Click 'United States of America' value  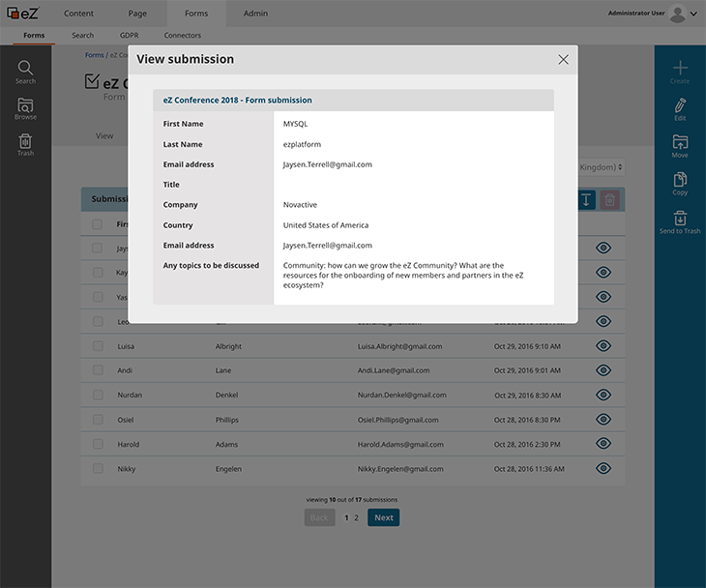point(326,225)
